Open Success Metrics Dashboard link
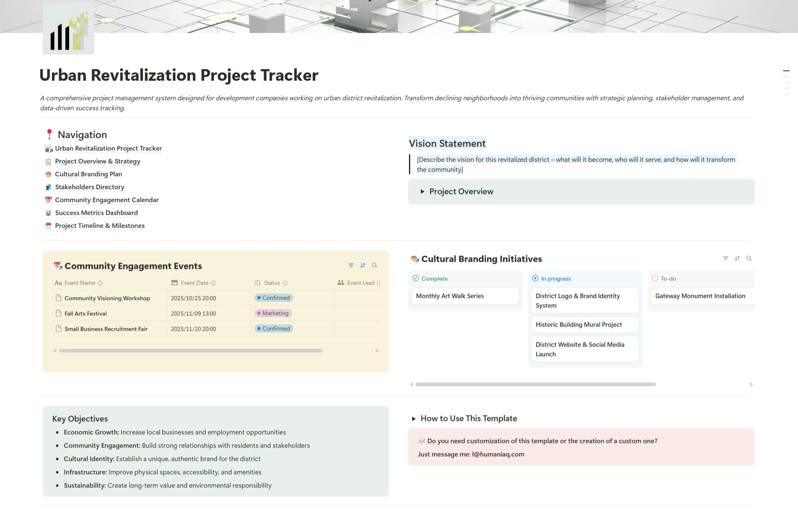Screen dimensions: 798x532 96,213
